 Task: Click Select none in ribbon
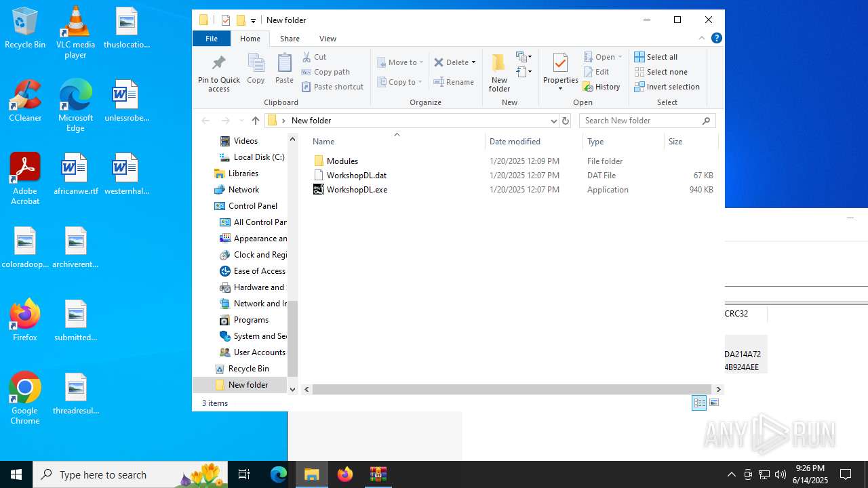click(660, 72)
